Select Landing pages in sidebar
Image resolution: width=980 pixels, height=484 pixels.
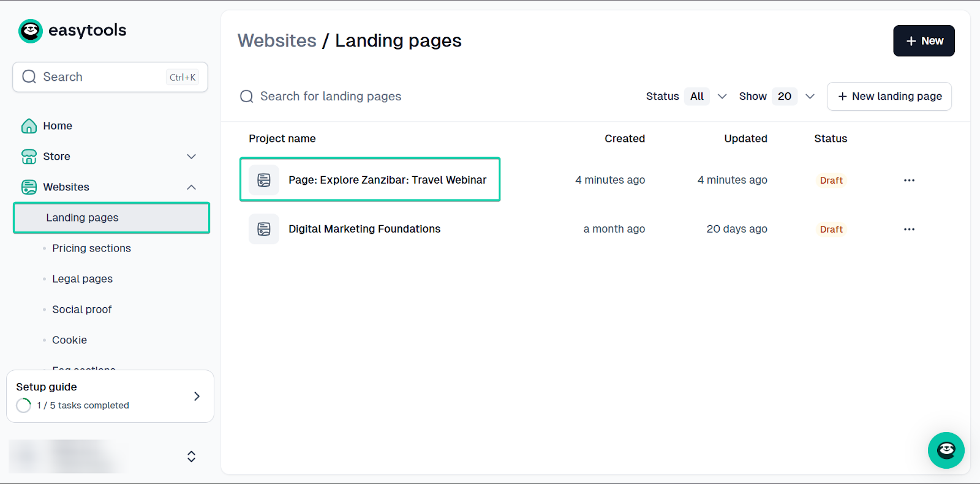tap(111, 218)
